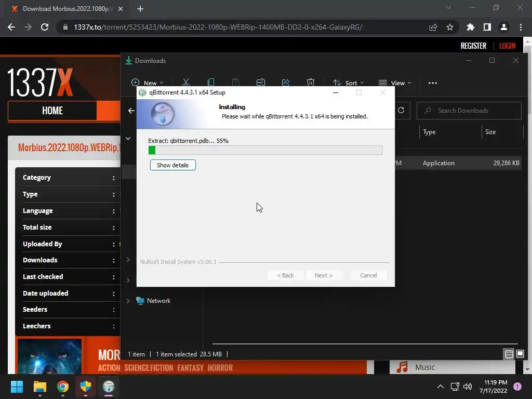The width and height of the screenshot is (532, 399).
Task: Reload the Chrome page
Action: (x=45, y=27)
